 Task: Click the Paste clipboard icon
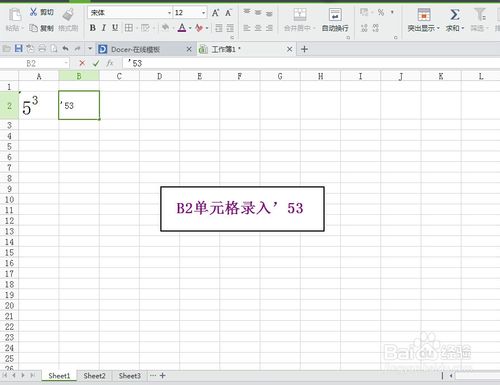pos(15,15)
